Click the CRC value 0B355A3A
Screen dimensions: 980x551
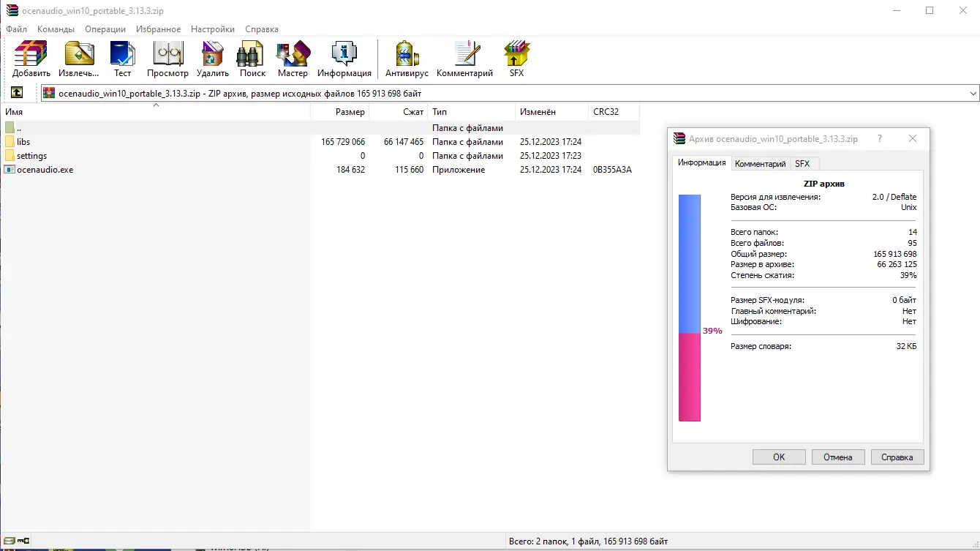[x=612, y=170]
